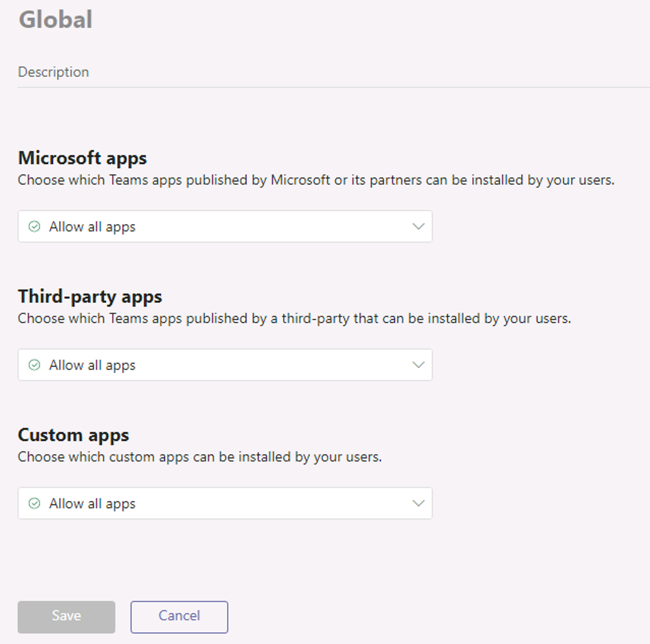Open the Custom apps permission dropdown
The width and height of the screenshot is (650, 644).
coord(225,503)
